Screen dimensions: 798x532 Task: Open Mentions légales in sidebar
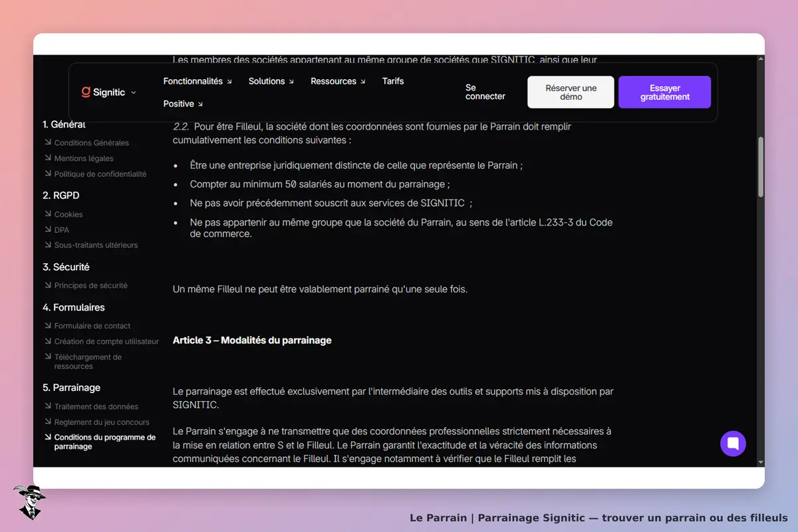tap(84, 158)
